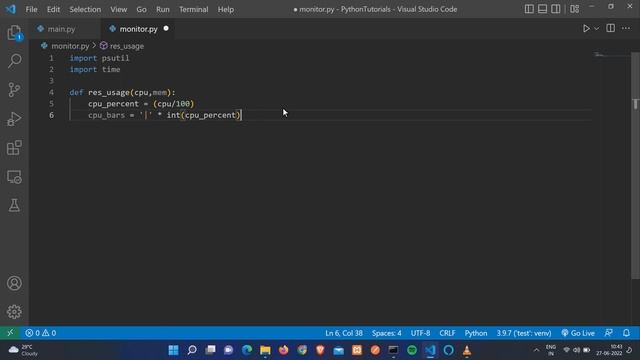Open the Testing flask view
Screen dimensions: 640x360
(x=14, y=205)
